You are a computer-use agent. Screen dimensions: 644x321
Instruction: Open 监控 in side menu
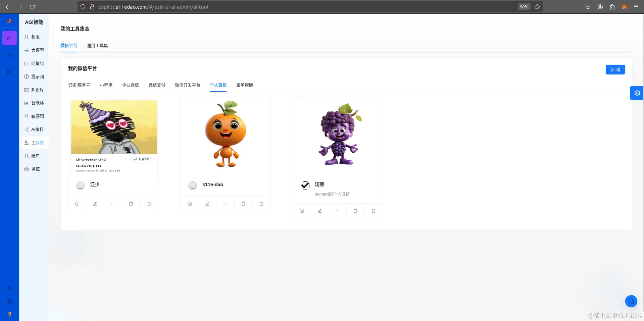tap(35, 169)
